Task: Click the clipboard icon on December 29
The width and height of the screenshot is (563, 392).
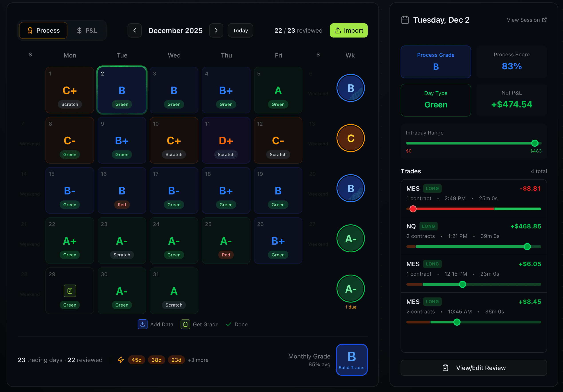Action: 70,291
